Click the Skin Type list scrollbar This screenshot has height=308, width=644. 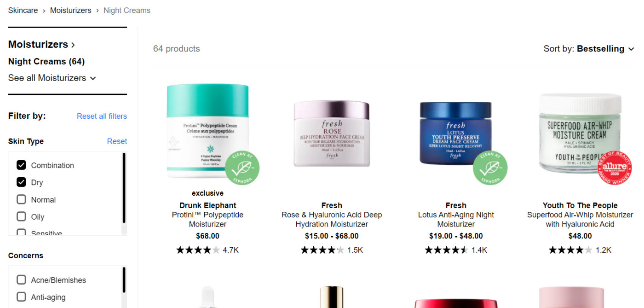(124, 188)
